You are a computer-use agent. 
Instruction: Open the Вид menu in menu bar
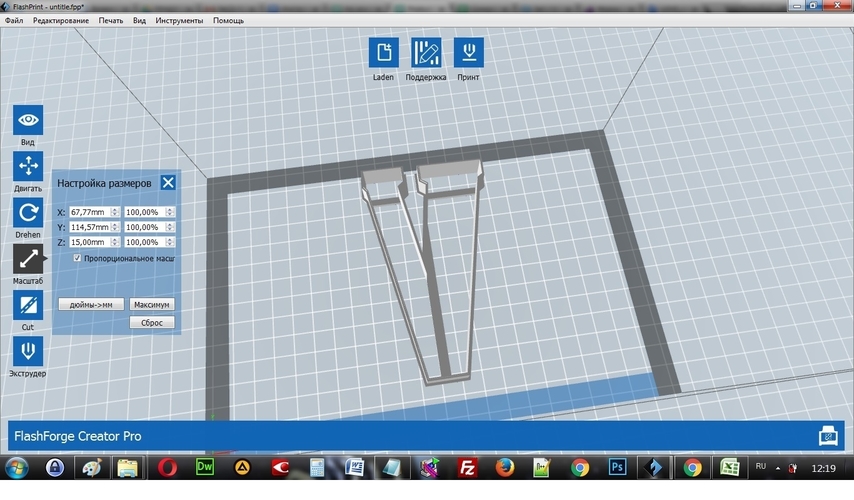coord(139,20)
